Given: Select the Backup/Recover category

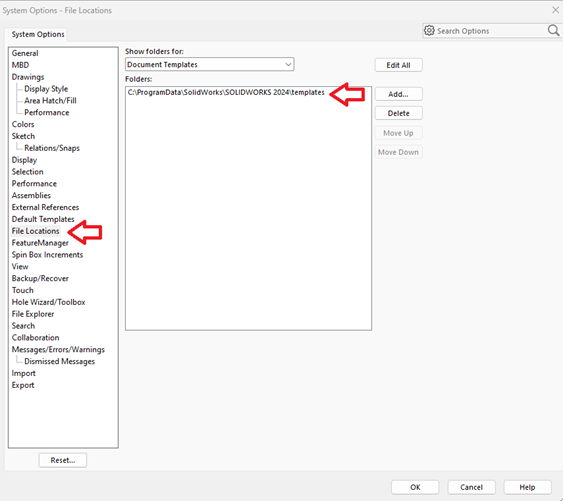Looking at the screenshot, I should (40, 278).
